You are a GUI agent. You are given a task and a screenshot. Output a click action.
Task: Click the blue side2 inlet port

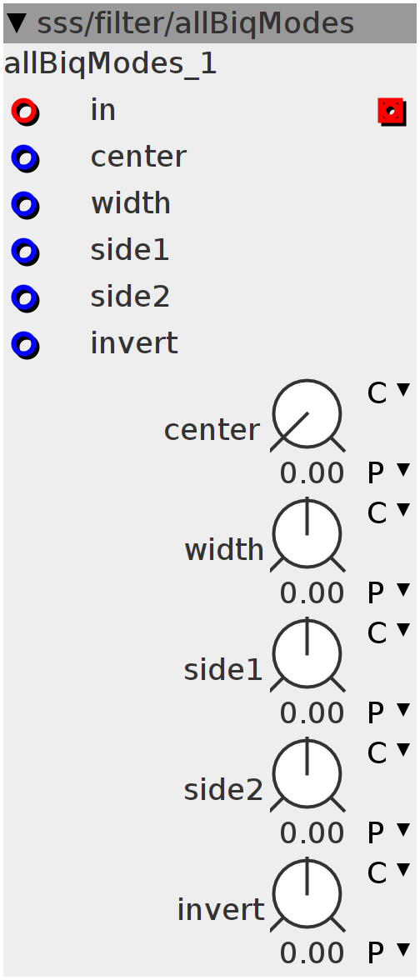(25, 298)
